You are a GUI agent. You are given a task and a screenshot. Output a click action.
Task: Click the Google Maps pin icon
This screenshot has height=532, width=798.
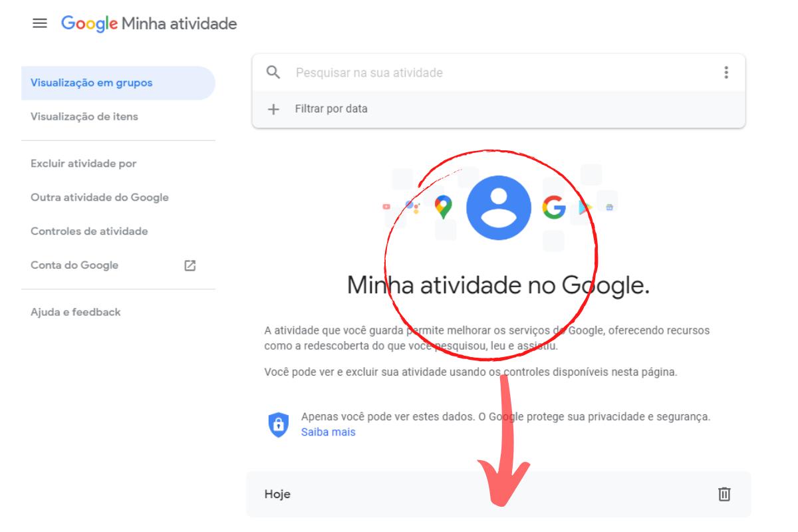click(444, 207)
